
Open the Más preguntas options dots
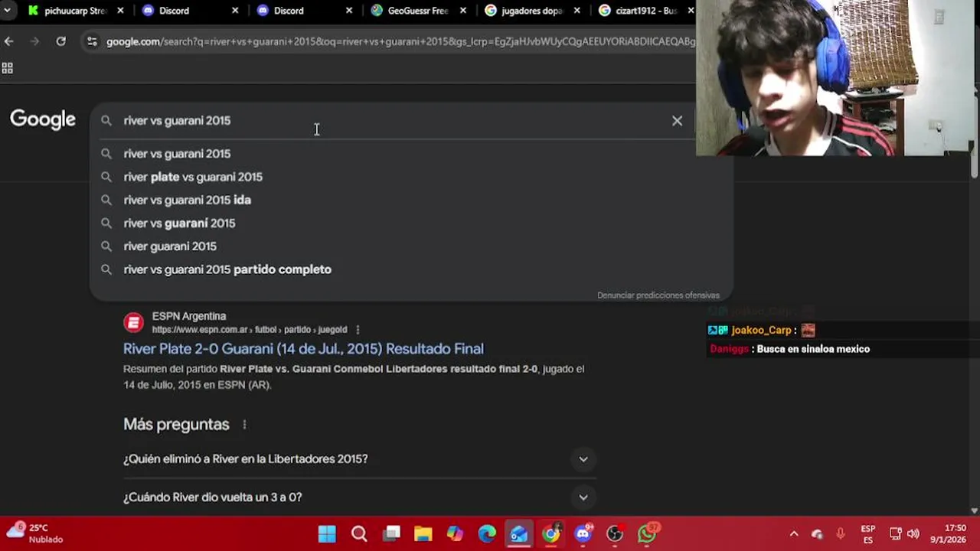click(244, 425)
